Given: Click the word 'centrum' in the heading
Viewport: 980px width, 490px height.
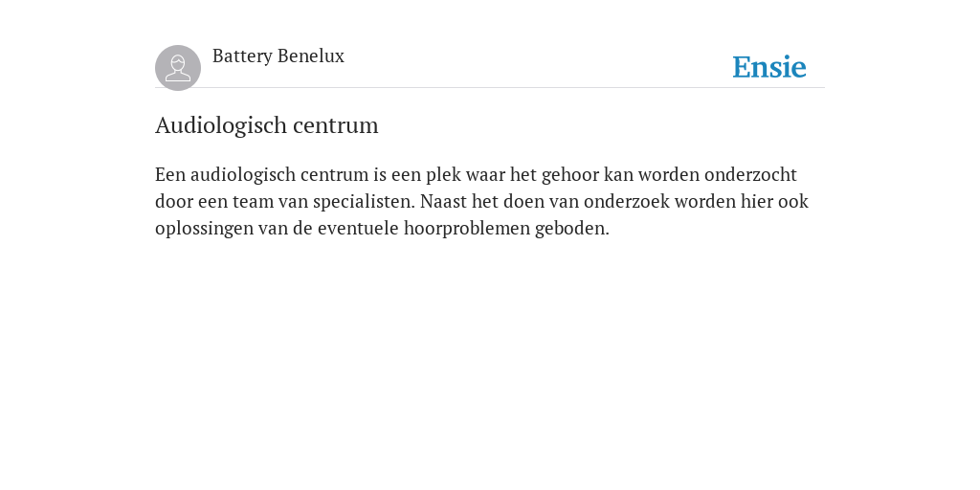Looking at the screenshot, I should [x=336, y=125].
